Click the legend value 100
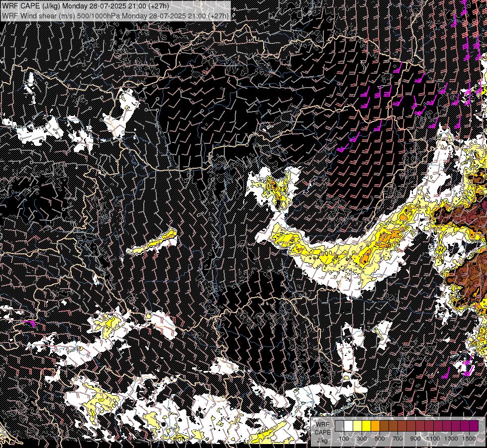 344,439
